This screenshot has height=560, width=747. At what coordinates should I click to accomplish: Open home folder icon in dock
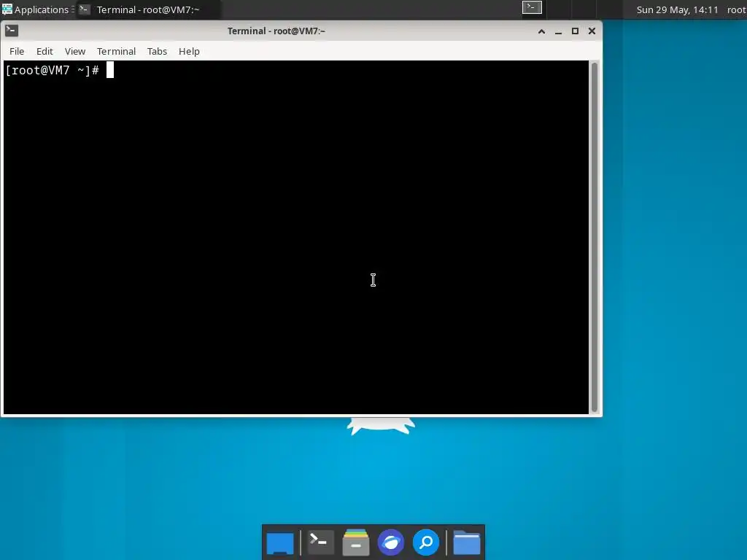pos(466,542)
